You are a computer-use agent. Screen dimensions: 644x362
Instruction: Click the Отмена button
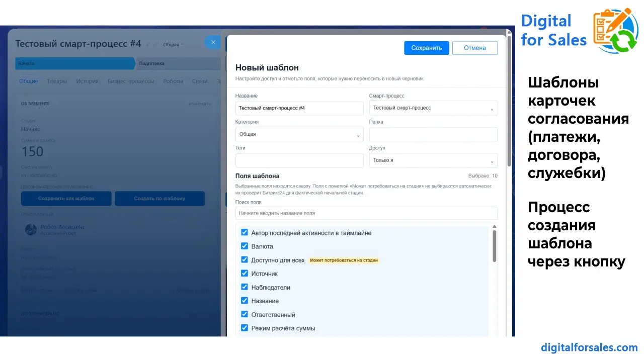pyautogui.click(x=475, y=48)
